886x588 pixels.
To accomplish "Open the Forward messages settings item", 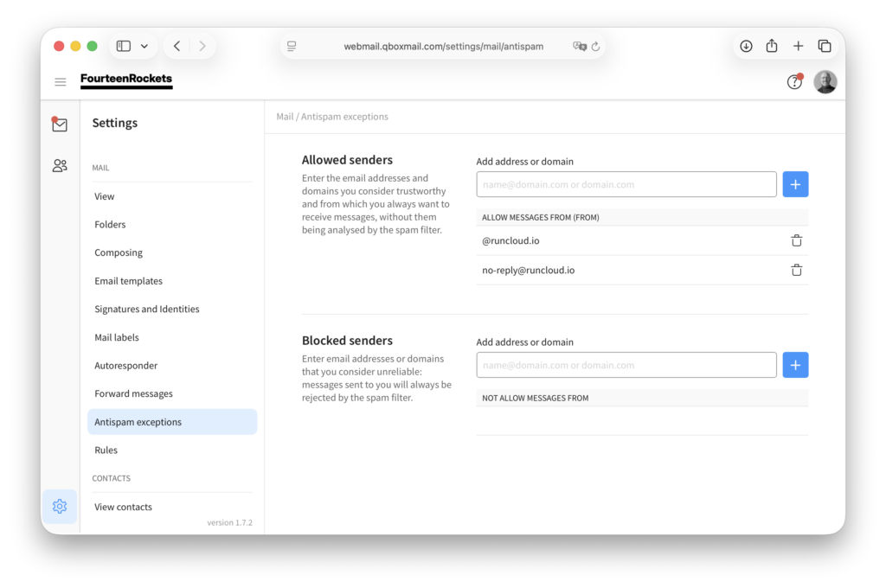I will click(133, 393).
